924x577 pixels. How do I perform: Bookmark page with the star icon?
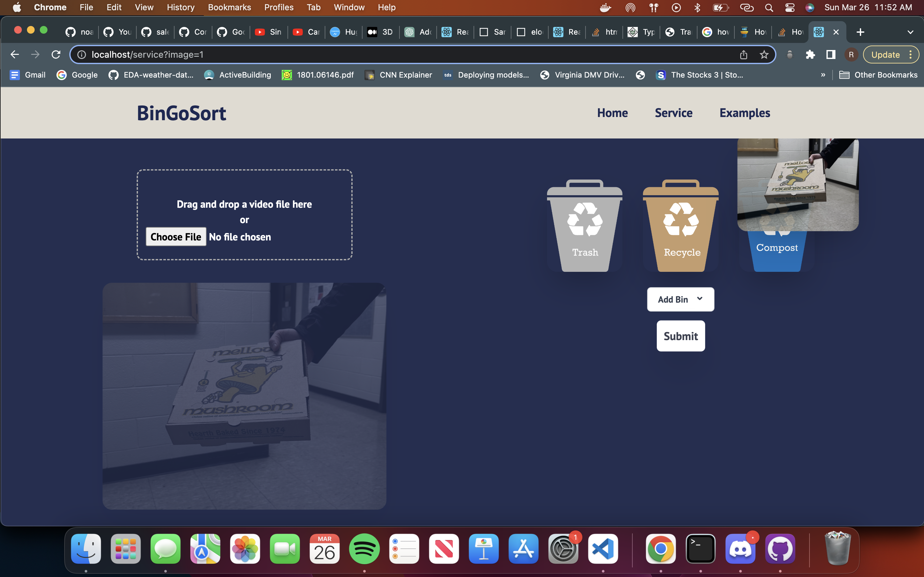(x=764, y=54)
